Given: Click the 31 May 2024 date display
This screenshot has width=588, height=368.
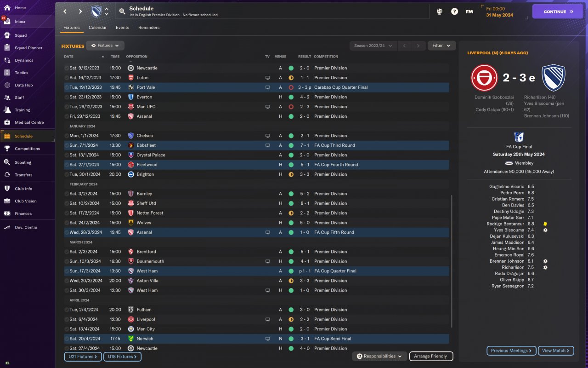Looking at the screenshot, I should click(499, 15).
